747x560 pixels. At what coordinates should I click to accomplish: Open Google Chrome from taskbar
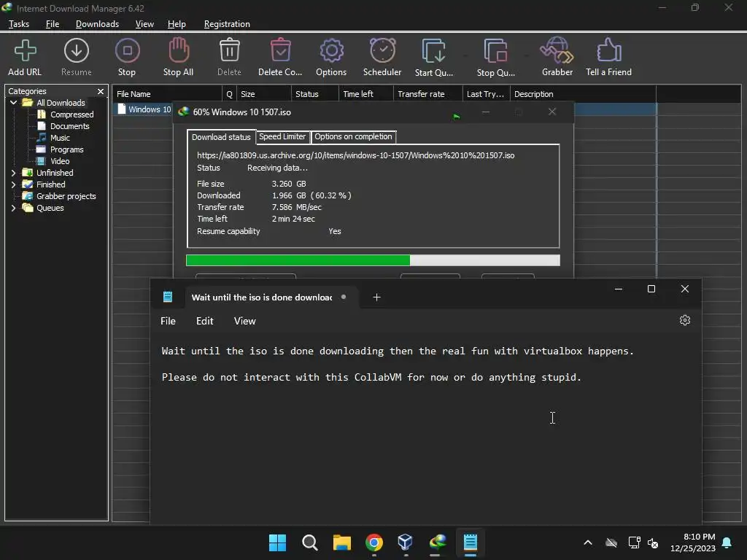point(374,542)
